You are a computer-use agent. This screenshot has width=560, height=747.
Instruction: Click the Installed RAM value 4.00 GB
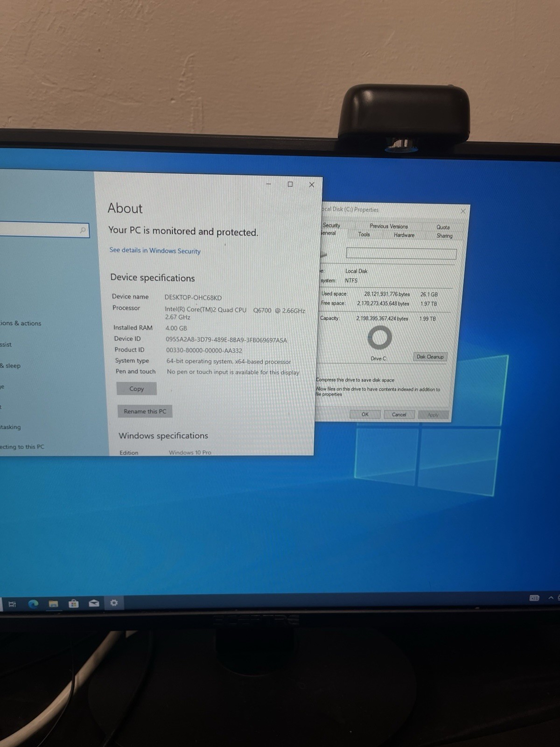(176, 328)
